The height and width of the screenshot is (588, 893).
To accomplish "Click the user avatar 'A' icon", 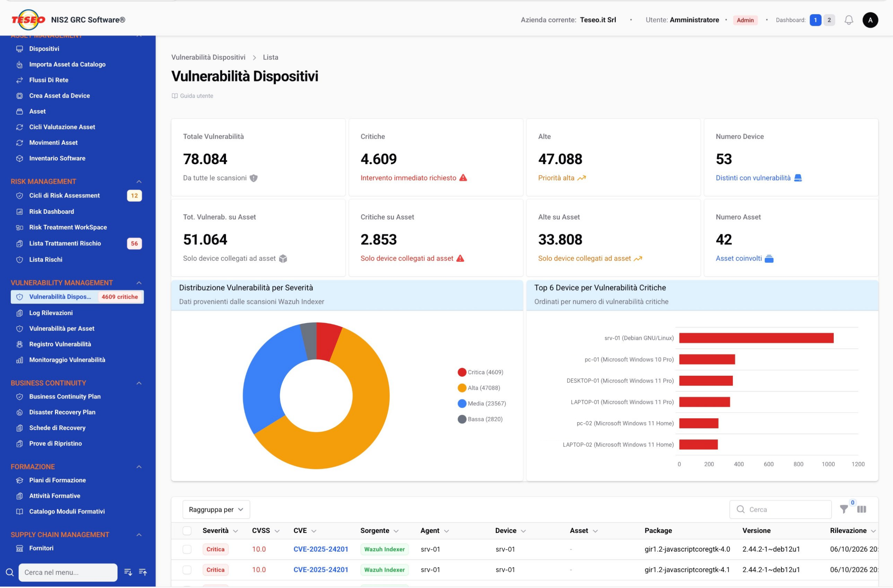I will (x=870, y=20).
